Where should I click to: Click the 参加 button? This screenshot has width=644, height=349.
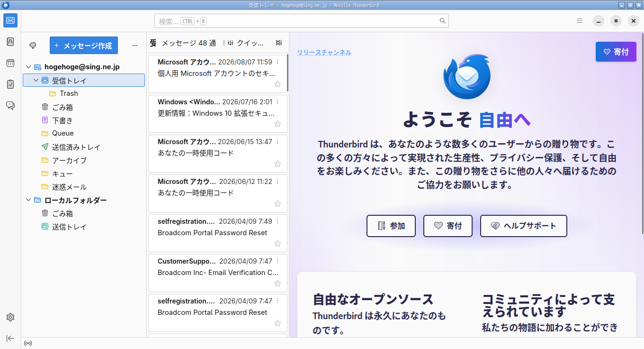[x=391, y=226]
